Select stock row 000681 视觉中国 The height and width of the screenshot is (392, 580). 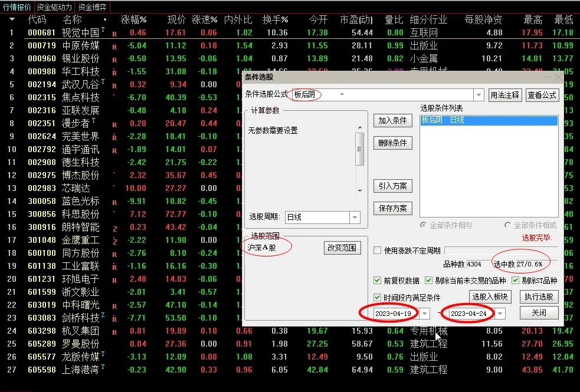click(290, 32)
